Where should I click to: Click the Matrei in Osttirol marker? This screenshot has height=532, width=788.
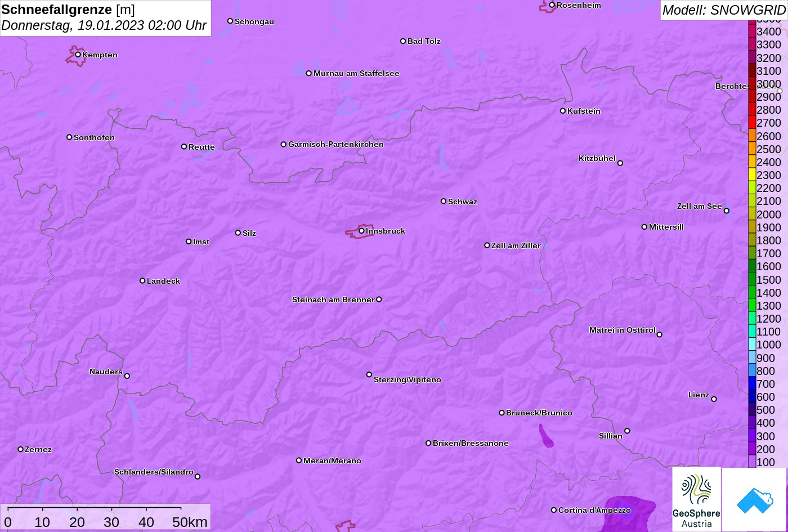pos(660,334)
